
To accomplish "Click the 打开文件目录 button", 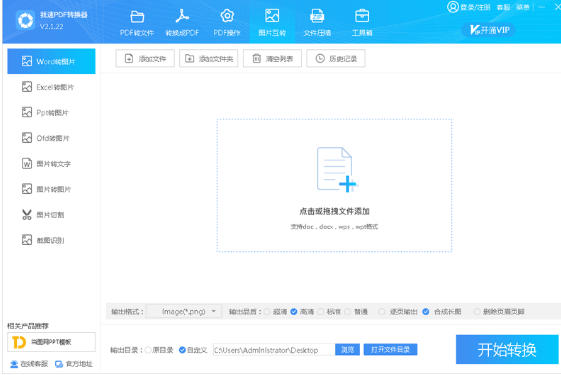I will [x=390, y=350].
